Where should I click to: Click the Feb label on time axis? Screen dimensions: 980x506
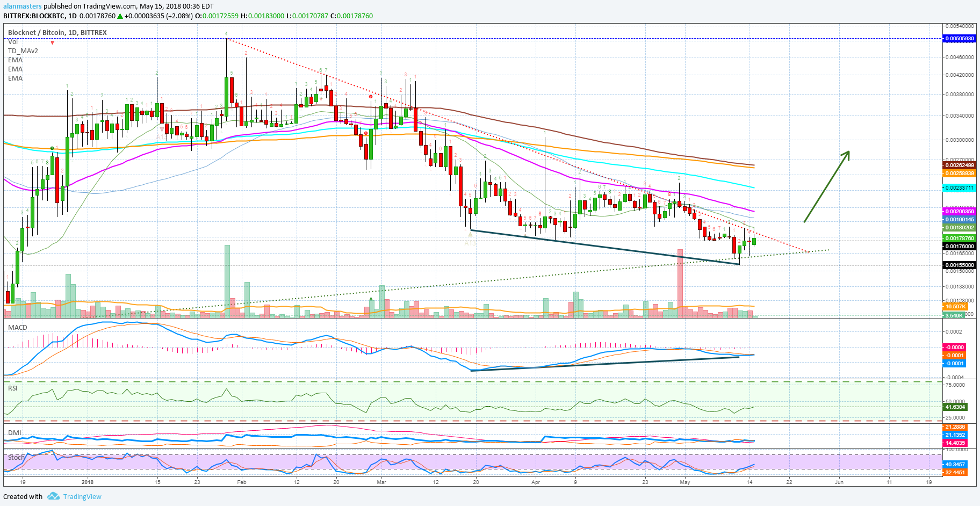pos(242,482)
